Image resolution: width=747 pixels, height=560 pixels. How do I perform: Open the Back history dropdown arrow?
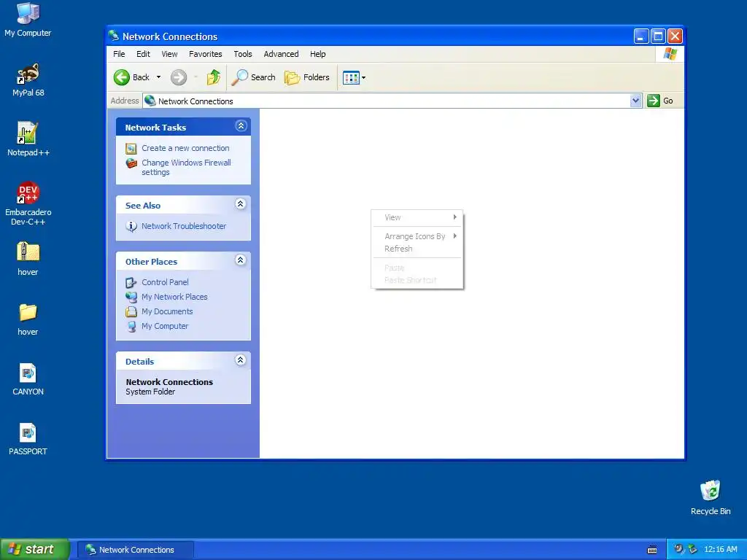pos(158,77)
